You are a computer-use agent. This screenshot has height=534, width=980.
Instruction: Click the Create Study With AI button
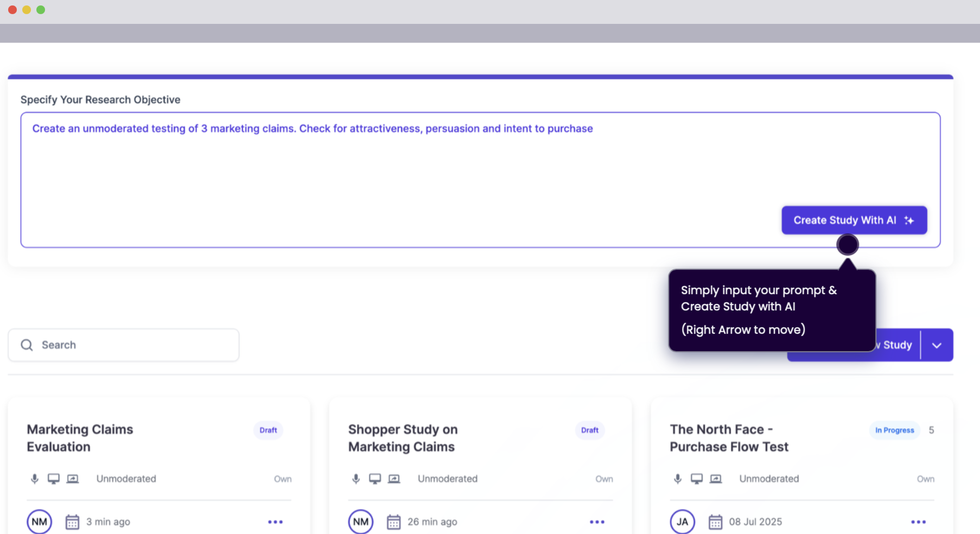(x=854, y=220)
